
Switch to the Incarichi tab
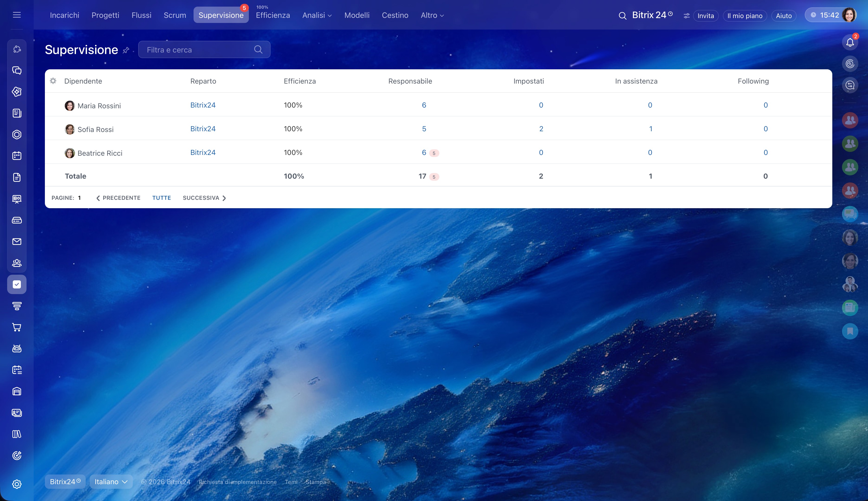click(64, 15)
